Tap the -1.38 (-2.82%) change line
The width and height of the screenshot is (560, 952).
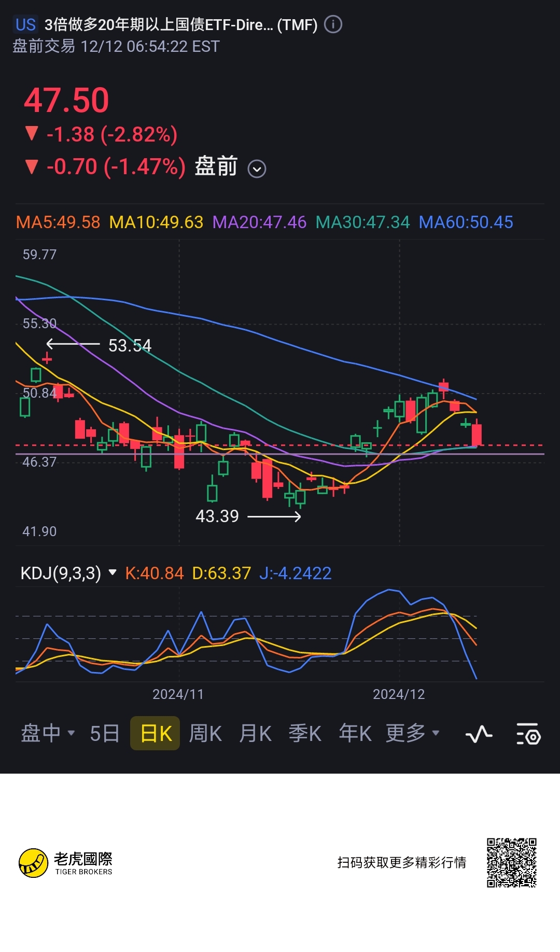click(x=102, y=134)
